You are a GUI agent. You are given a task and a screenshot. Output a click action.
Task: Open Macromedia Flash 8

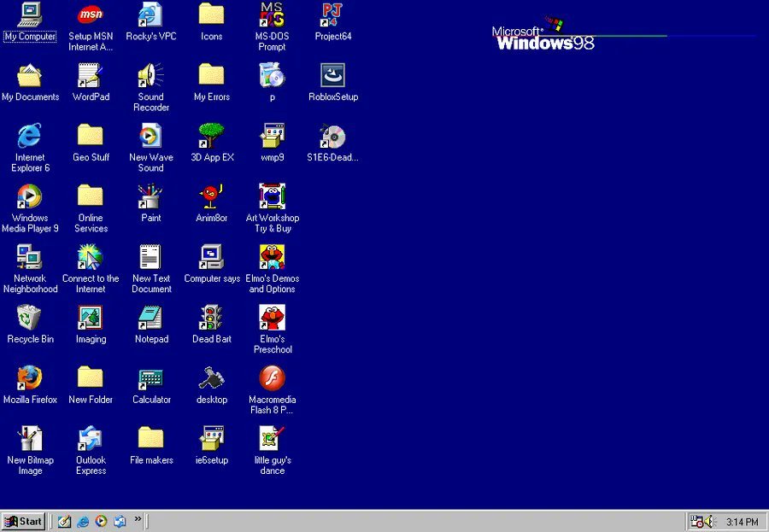[271, 378]
